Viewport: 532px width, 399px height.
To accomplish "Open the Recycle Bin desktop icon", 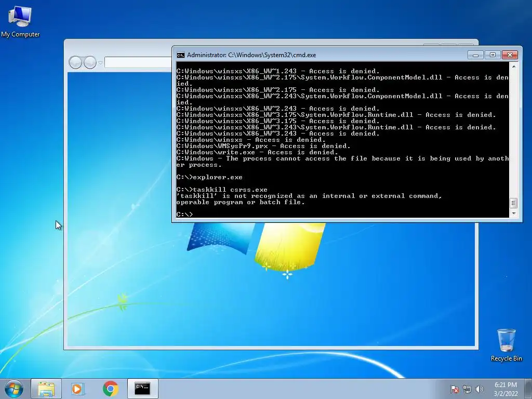I will [x=506, y=344].
